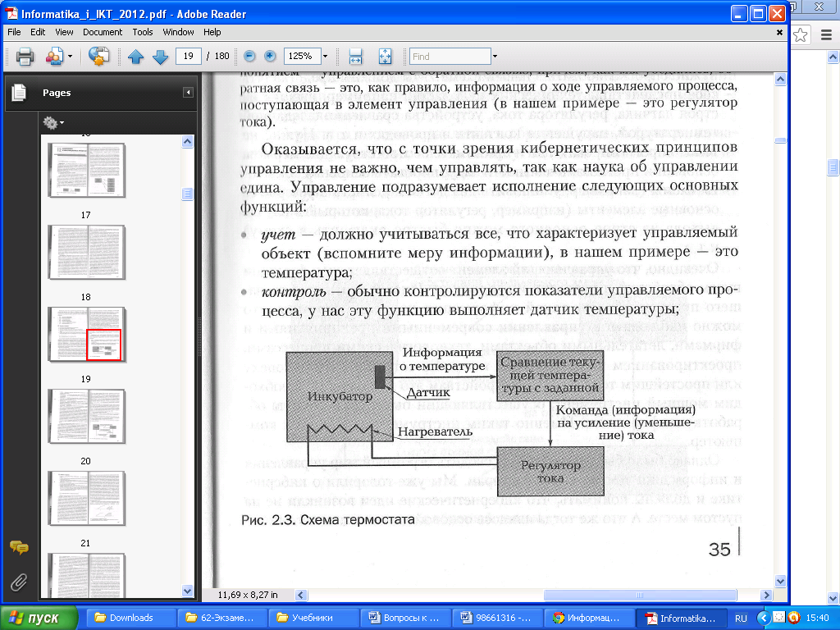Open the Windows Start button 'пуск'
The height and width of the screenshot is (630, 840).
tap(39, 618)
